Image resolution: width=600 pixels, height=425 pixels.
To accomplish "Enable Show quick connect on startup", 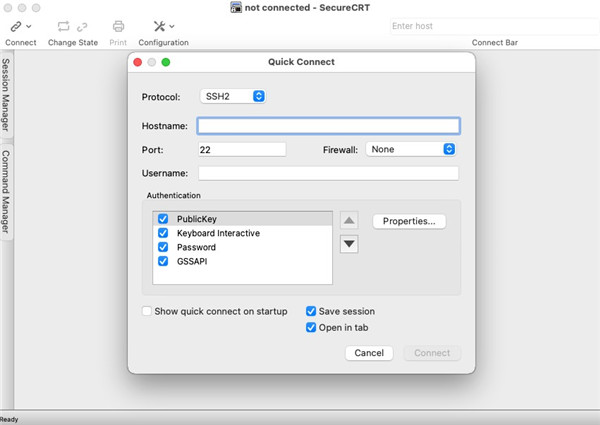I will click(147, 311).
